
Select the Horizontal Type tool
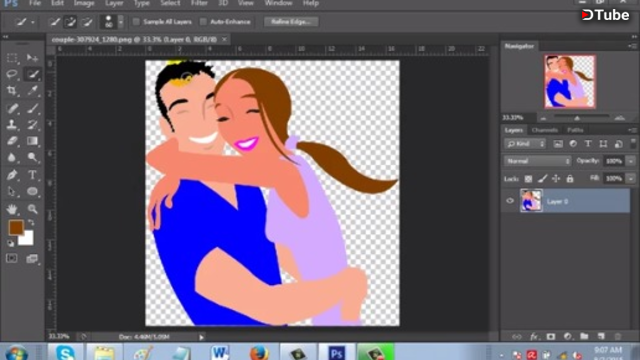32,175
